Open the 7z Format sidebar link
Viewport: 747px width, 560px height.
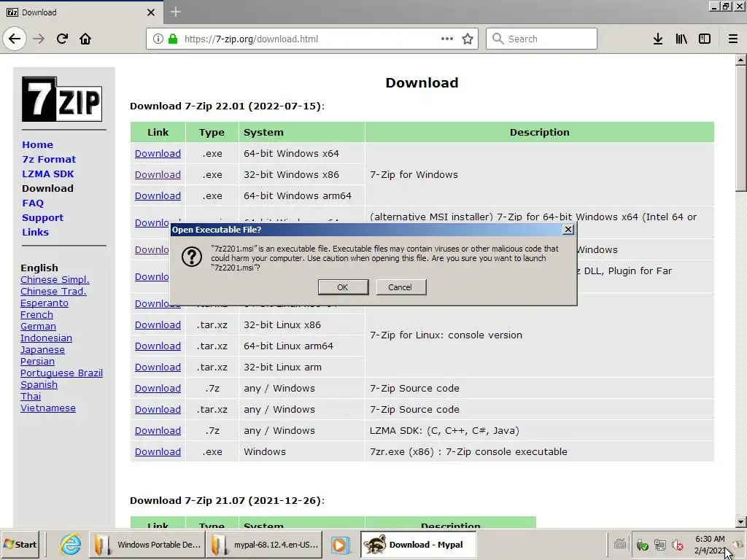(x=49, y=160)
